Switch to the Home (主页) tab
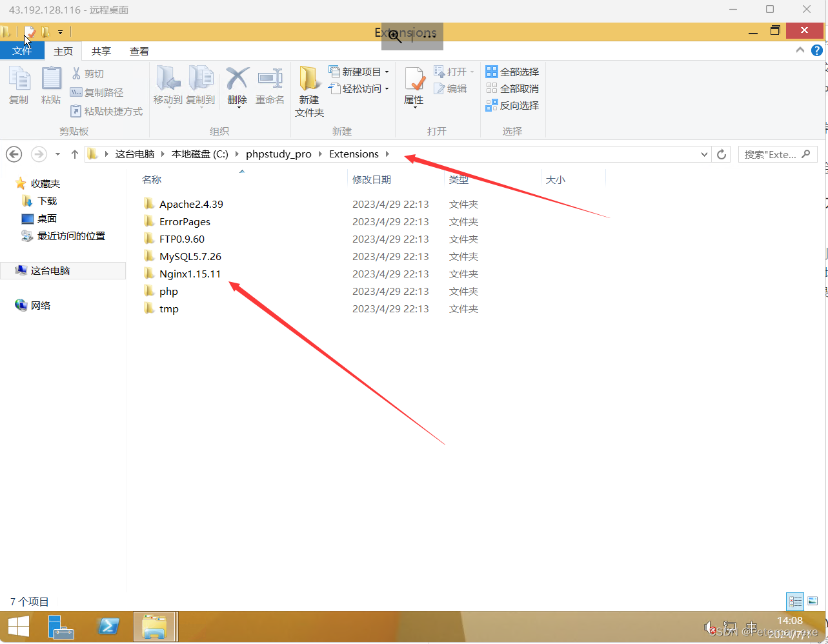This screenshot has height=644, width=828. pyautogui.click(x=63, y=51)
